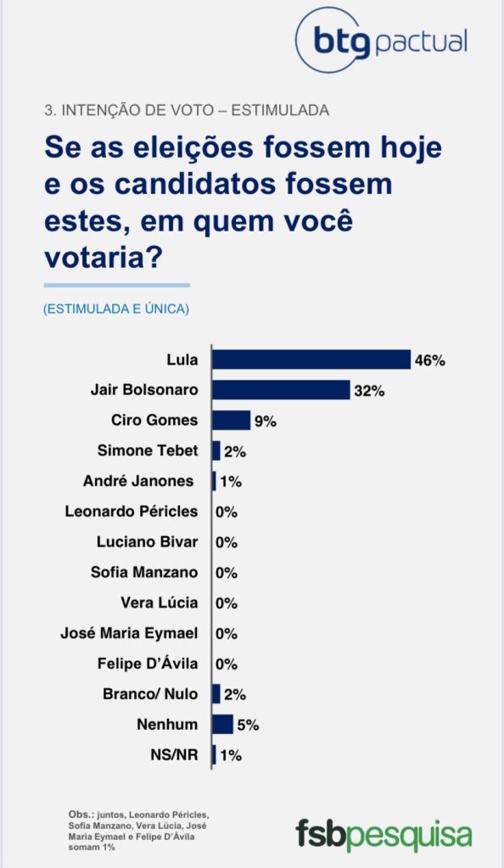Click the fsbpesquisa logo
Viewport: 504px width, 868px height.
pos(384,836)
